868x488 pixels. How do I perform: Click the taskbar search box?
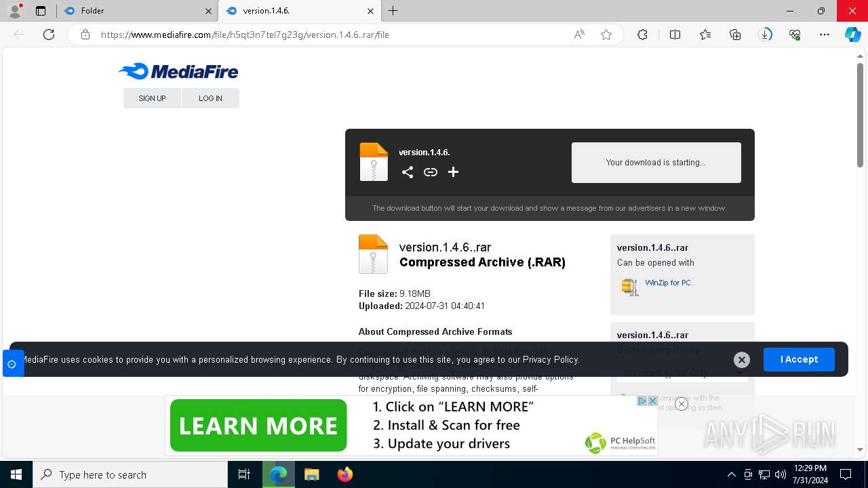(x=130, y=474)
